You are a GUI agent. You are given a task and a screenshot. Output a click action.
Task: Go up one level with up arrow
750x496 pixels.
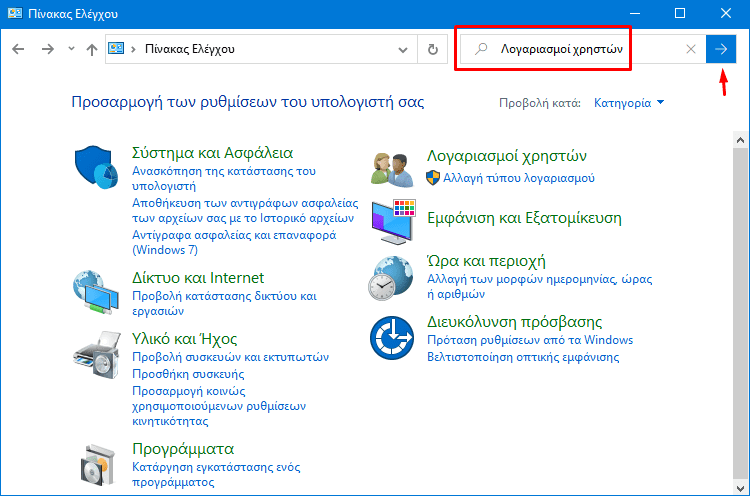pos(92,49)
